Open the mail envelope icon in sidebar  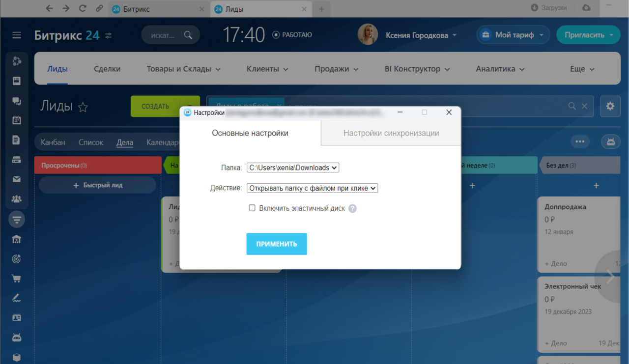click(x=17, y=179)
